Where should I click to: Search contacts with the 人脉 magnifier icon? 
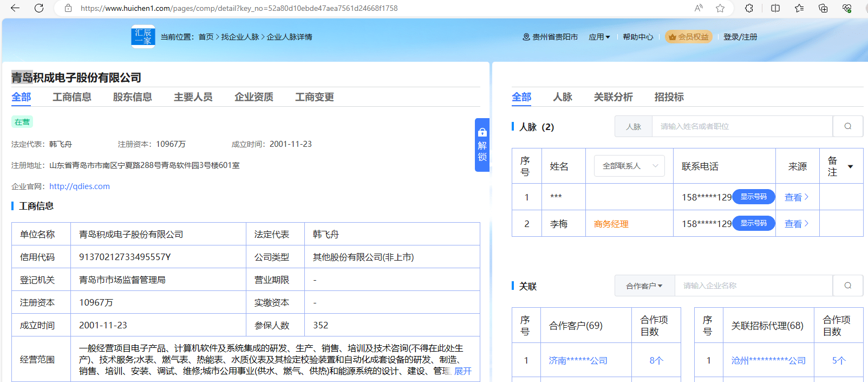click(x=847, y=126)
